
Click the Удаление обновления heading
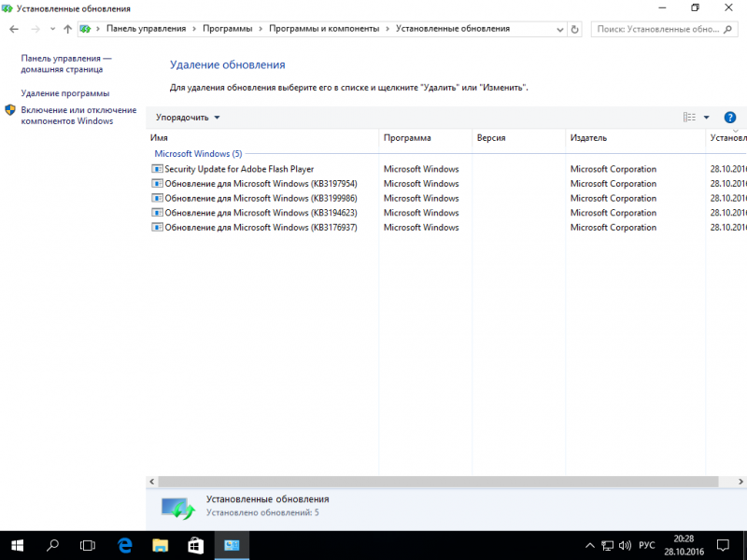click(227, 64)
